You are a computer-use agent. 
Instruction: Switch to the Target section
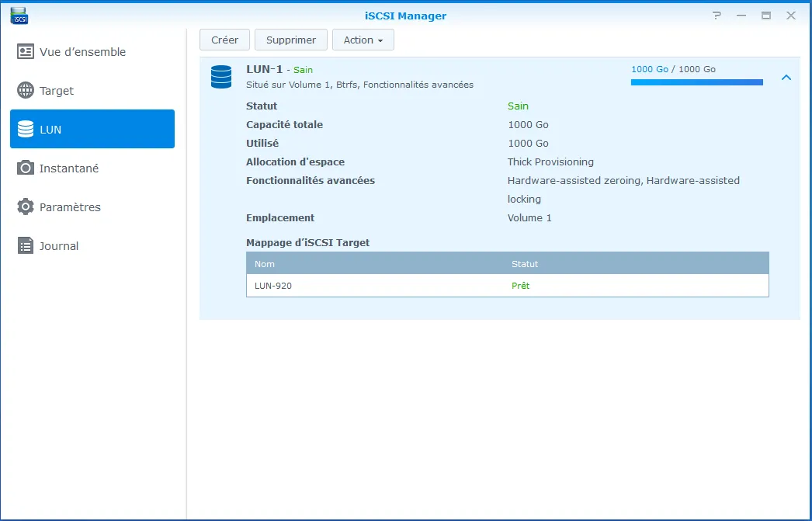[x=57, y=91]
